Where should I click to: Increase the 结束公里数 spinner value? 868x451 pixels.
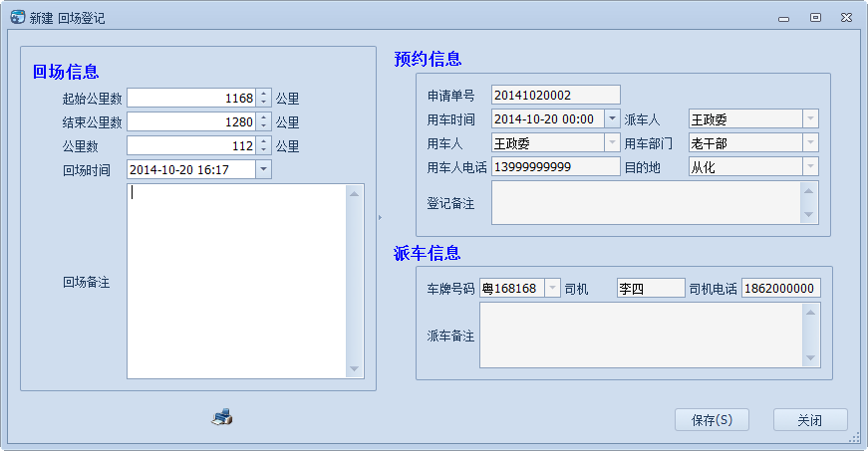263,117
